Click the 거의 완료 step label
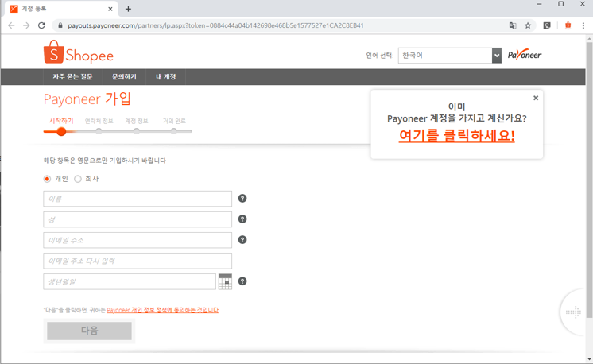 (174, 121)
